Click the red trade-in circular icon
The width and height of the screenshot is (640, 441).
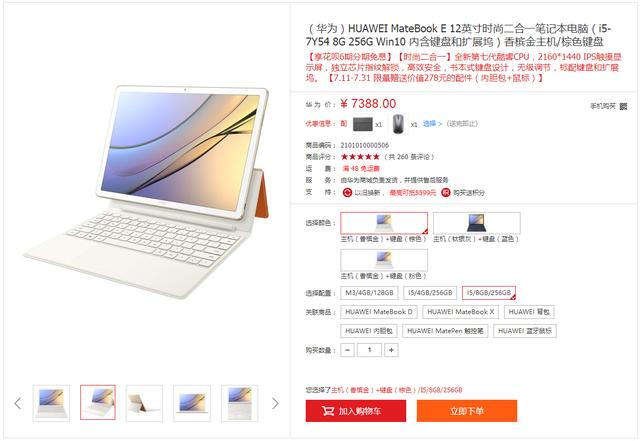coord(347,192)
